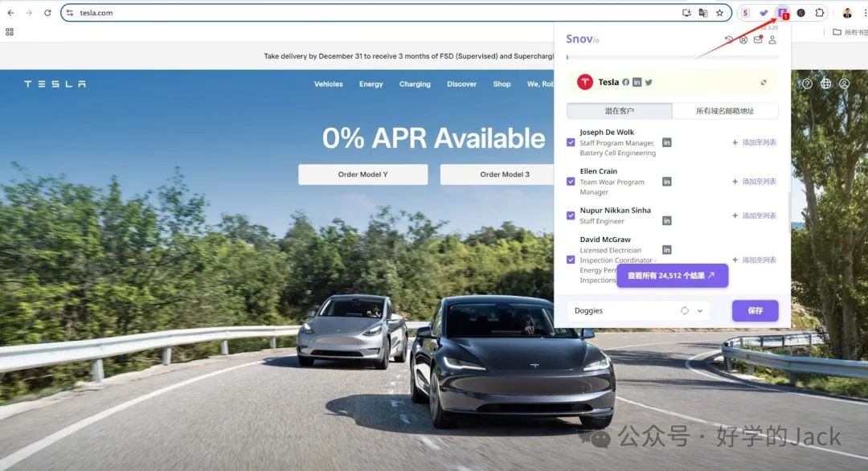This screenshot has width=868, height=471.
Task: Expand the Tesla company card arrows icon
Action: [x=764, y=83]
